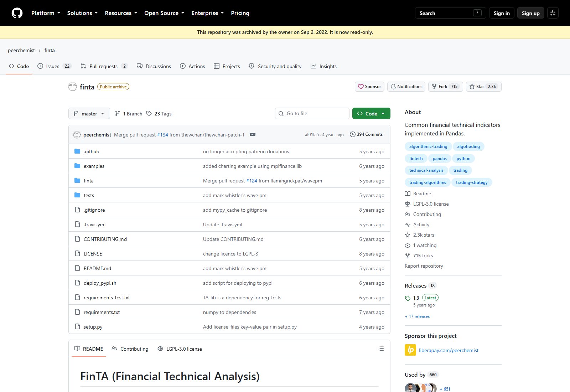Click the README outline list icon

(x=381, y=349)
